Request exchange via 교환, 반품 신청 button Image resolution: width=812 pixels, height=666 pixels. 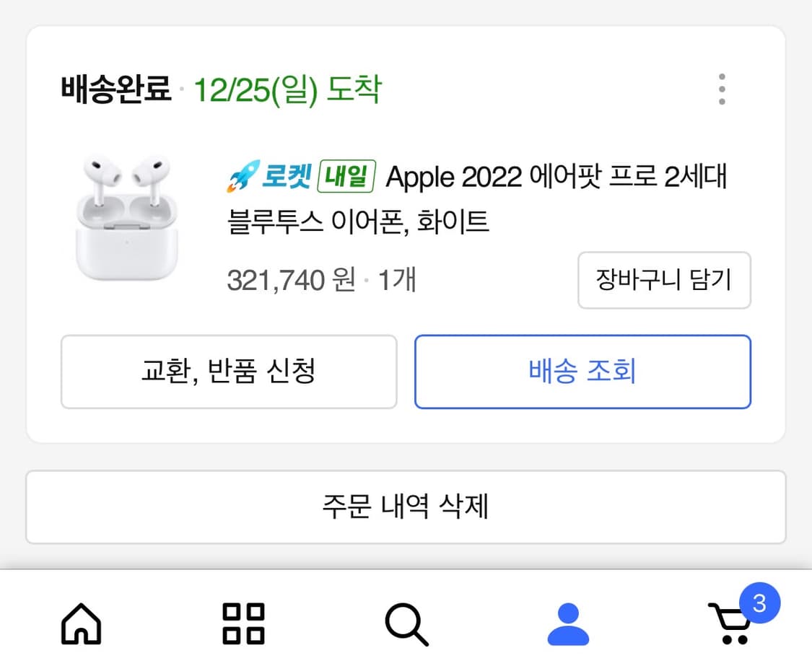coord(229,372)
